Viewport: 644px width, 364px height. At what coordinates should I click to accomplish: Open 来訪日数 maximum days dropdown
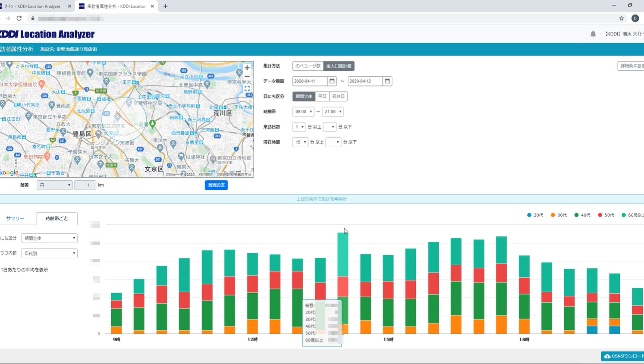point(329,127)
